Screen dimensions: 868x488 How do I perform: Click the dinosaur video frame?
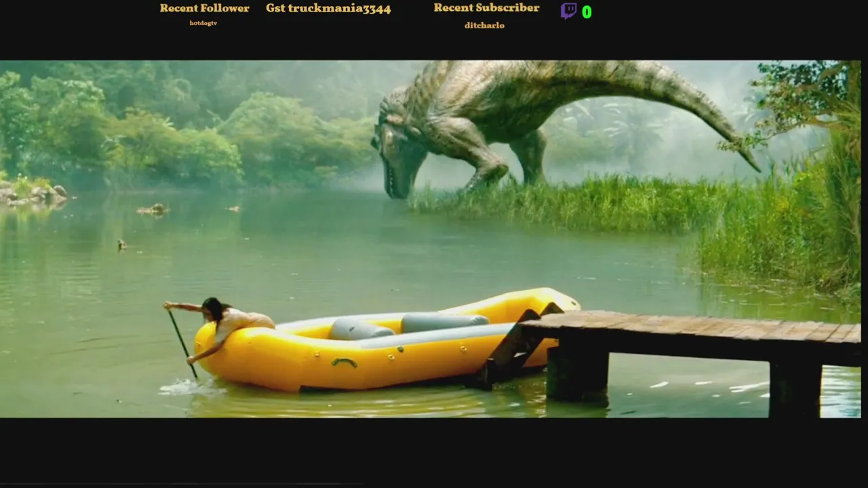click(x=430, y=239)
